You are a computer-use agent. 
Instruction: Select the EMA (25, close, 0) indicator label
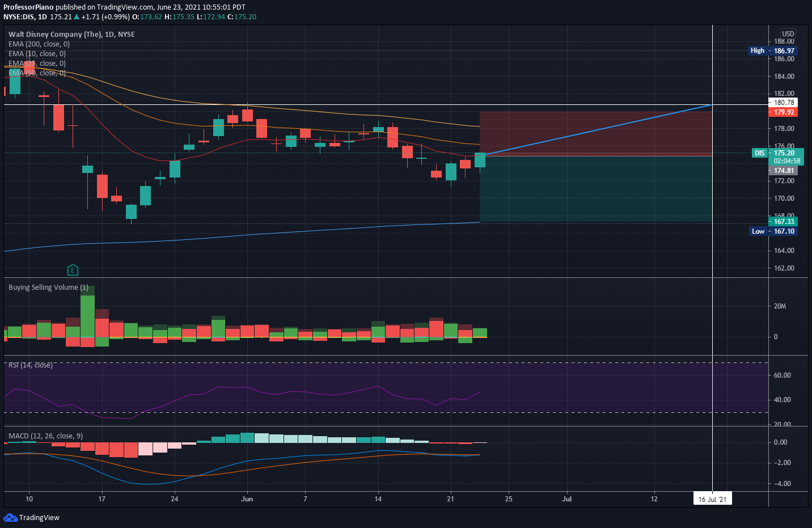[37, 63]
